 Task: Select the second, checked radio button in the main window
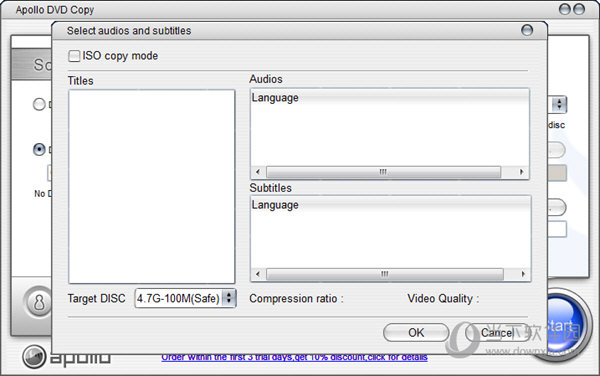pyautogui.click(x=39, y=149)
